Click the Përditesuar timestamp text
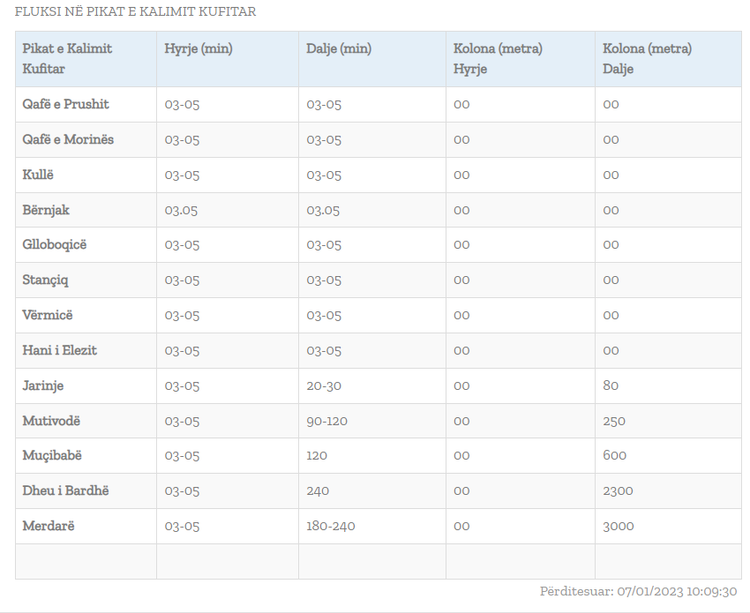Image resolution: width=750 pixels, height=613 pixels. coord(639,591)
